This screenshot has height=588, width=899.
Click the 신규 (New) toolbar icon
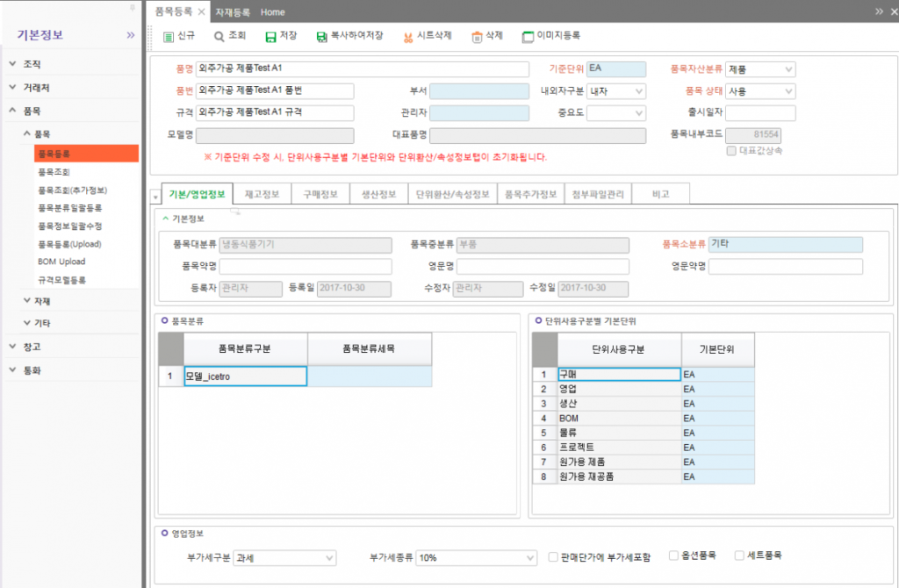pos(169,37)
